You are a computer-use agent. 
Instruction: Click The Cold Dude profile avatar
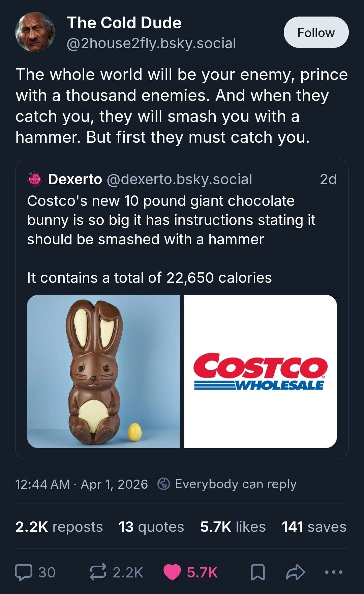point(35,32)
